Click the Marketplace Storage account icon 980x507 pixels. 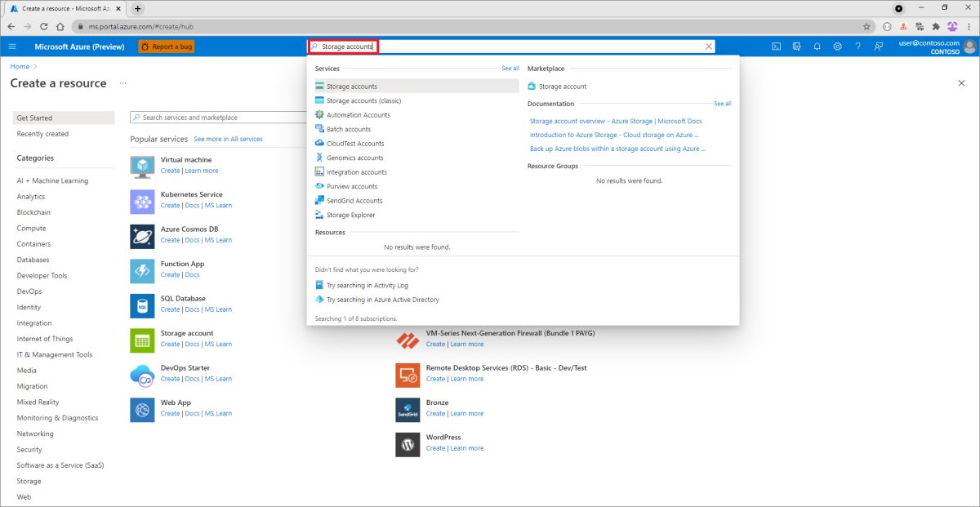532,87
